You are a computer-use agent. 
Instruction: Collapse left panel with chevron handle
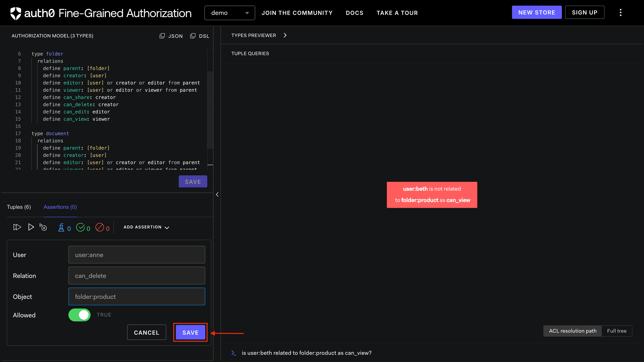217,195
